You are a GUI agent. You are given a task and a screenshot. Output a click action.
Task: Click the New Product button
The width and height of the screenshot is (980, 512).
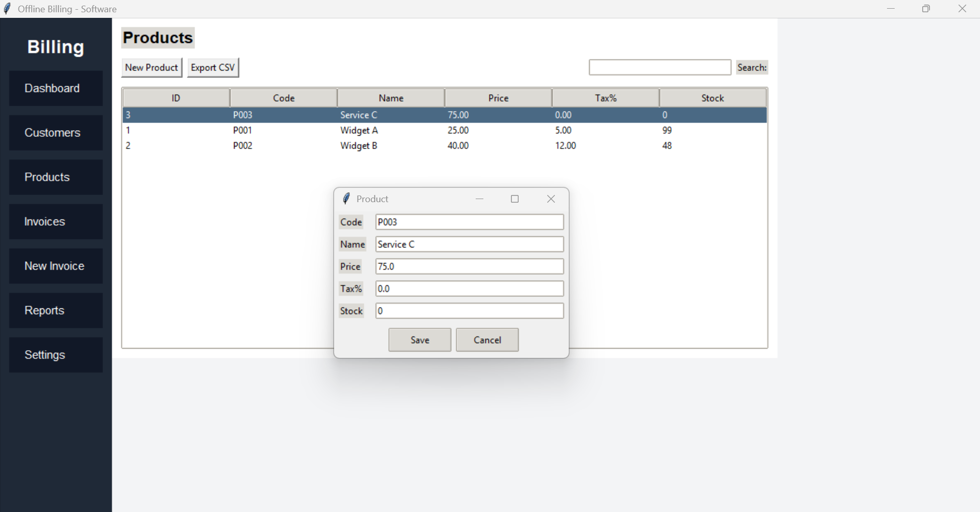pos(151,67)
